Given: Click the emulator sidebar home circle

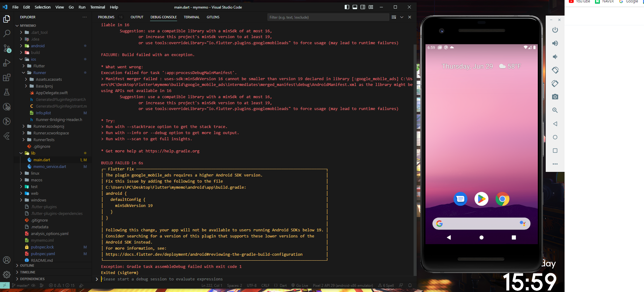Looking at the screenshot, I should tap(555, 137).
